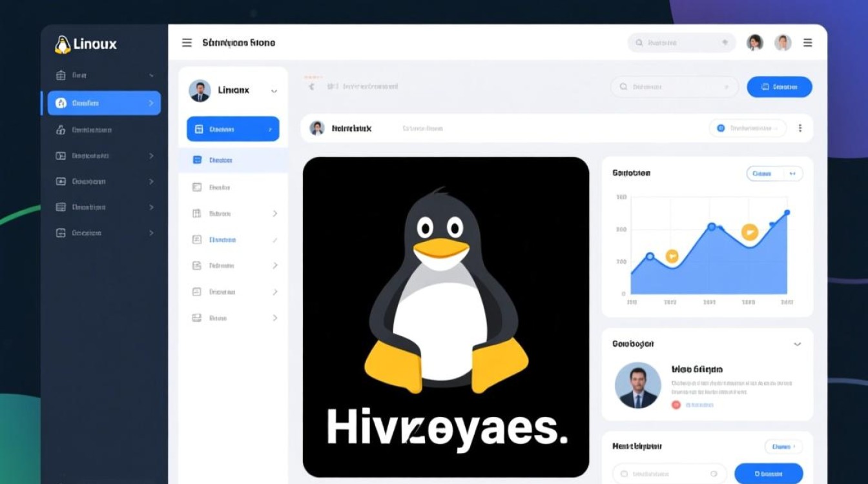Click the Linux penguin logo in sidebar
The image size is (868, 484).
pyautogui.click(x=63, y=43)
